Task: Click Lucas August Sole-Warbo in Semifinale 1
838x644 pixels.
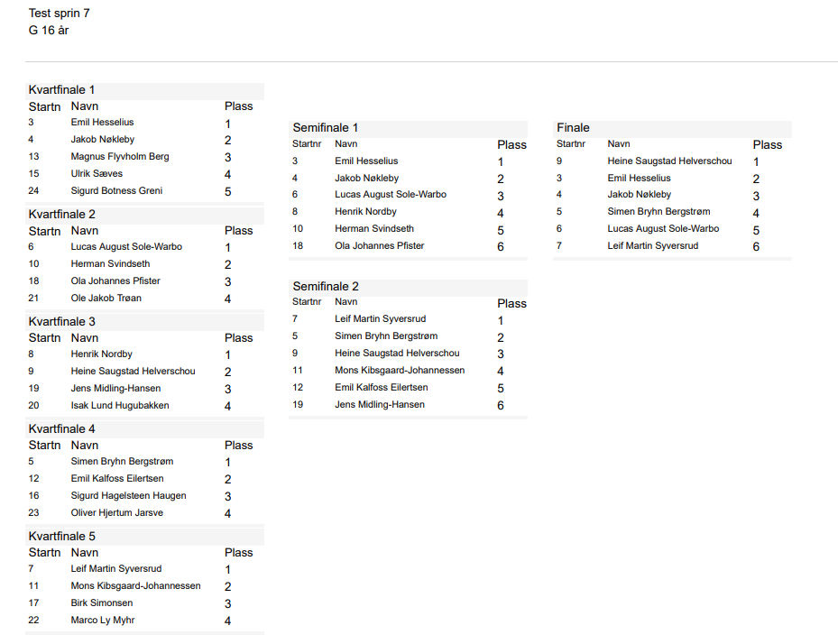Action: point(391,195)
